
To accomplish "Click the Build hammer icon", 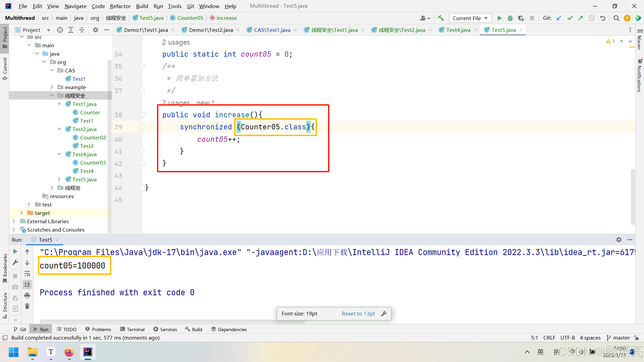I will tap(441, 18).
